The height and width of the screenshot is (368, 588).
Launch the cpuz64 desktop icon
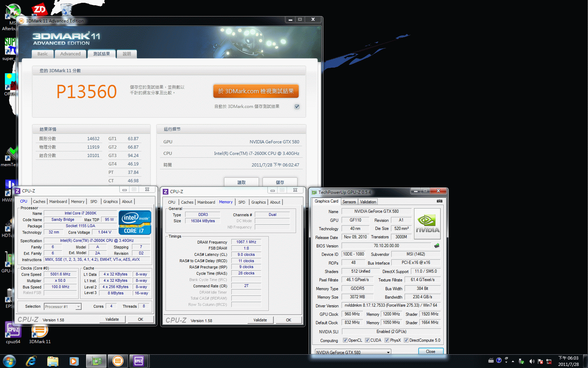pyautogui.click(x=13, y=333)
